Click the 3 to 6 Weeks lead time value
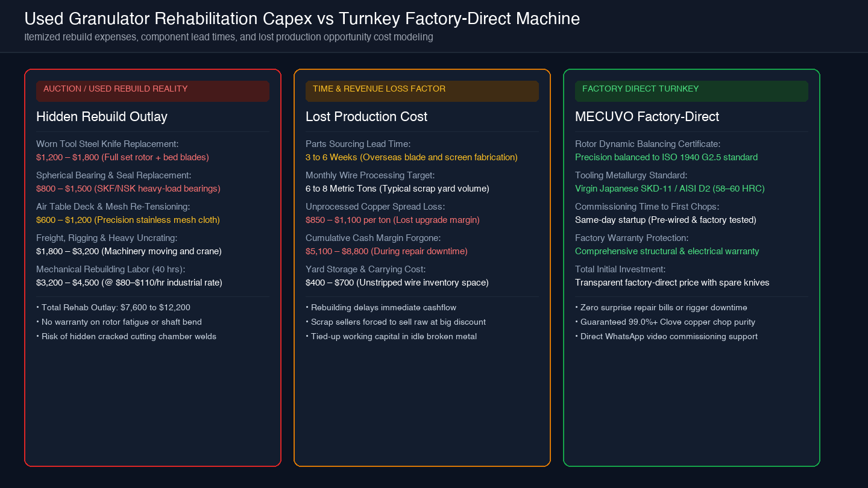Image resolution: width=868 pixels, height=488 pixels. point(412,157)
